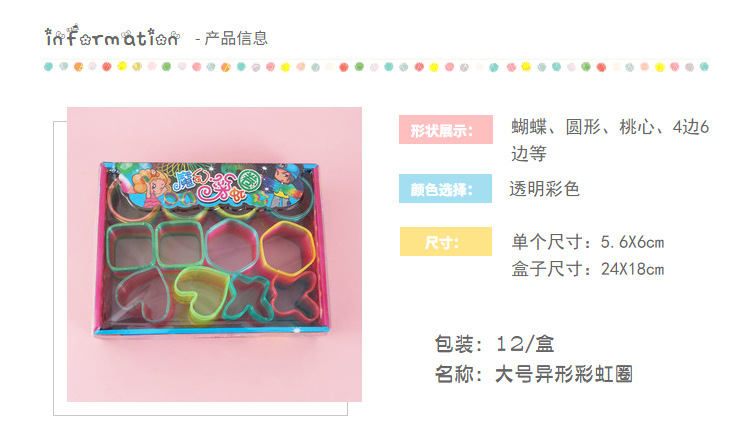Click the 单个尺寸 5.6X6cm text
This screenshot has height=442, width=750.
click(x=588, y=242)
